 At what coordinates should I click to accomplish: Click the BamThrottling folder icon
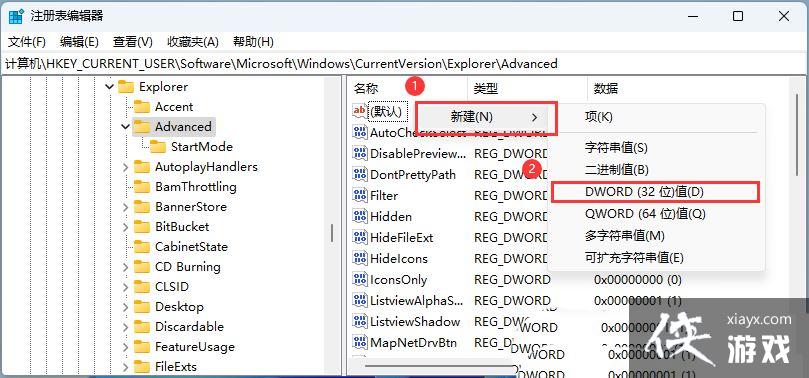pos(141,187)
